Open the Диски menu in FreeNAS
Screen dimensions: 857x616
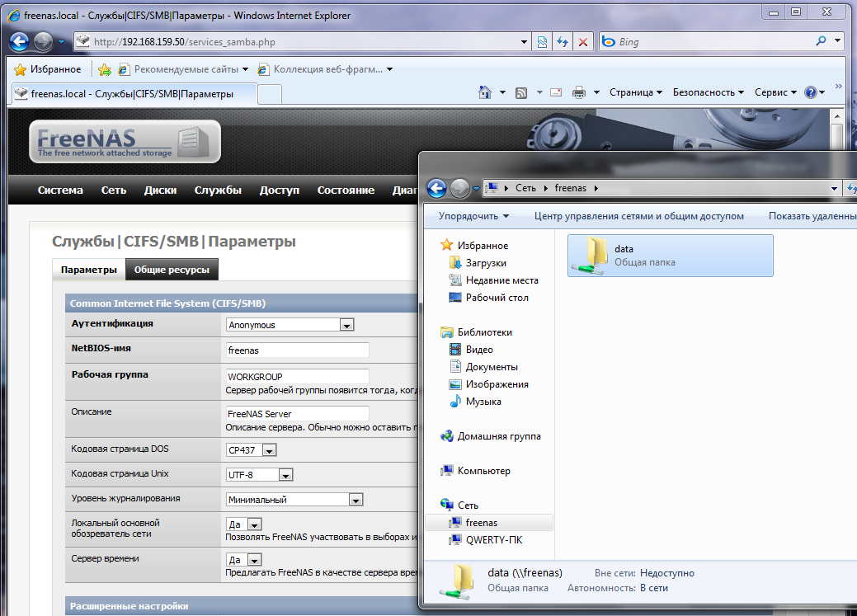coord(160,190)
